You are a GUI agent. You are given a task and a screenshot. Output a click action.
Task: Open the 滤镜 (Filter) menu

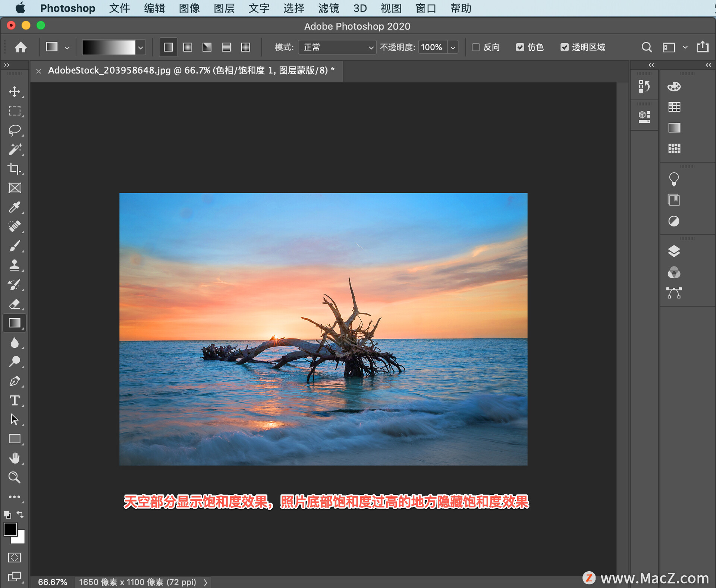point(329,8)
